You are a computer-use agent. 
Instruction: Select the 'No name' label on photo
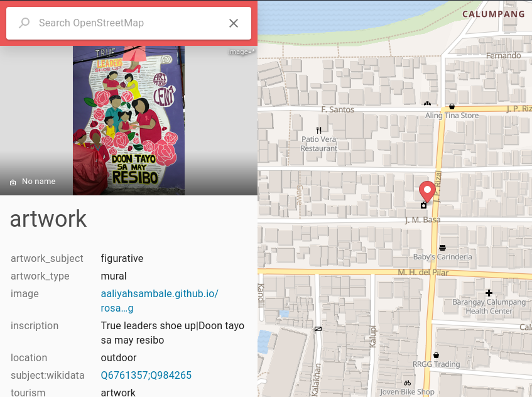click(39, 182)
